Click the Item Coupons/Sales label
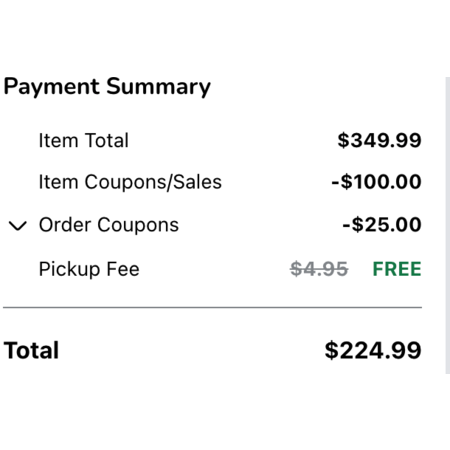Image resolution: width=450 pixels, height=450 pixels. [x=130, y=182]
